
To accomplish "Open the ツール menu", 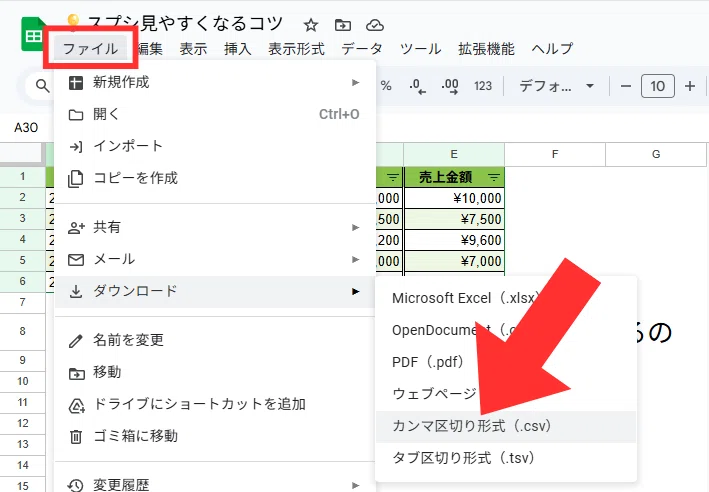I will [x=421, y=48].
